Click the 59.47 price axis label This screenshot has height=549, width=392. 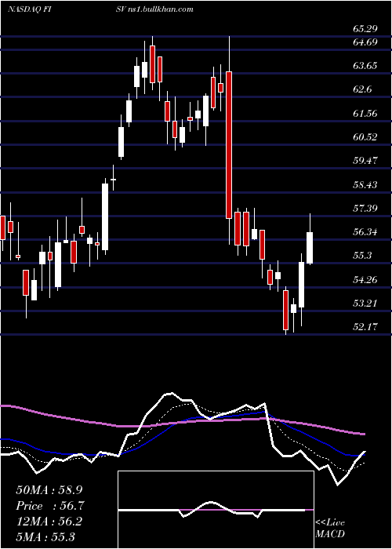[x=365, y=160]
